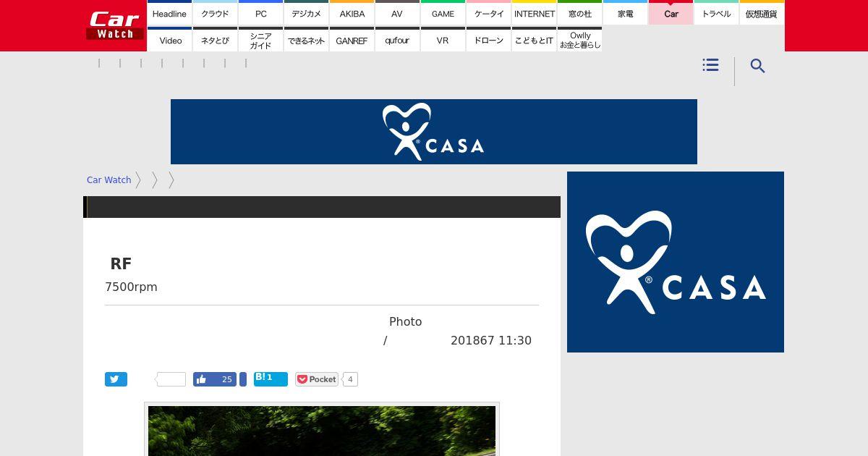Like the article with Facebook thumbs-up button
The image size is (868, 456).
click(215, 379)
